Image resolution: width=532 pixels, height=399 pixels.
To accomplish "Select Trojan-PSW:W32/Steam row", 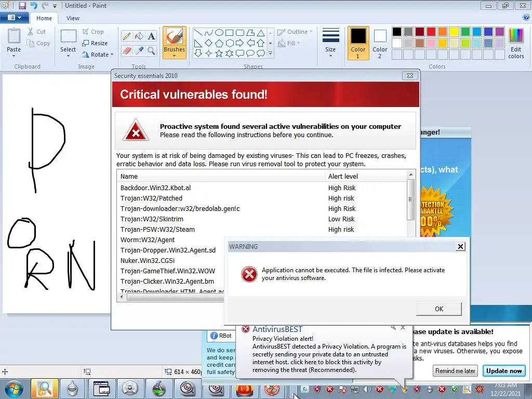I will point(261,230).
